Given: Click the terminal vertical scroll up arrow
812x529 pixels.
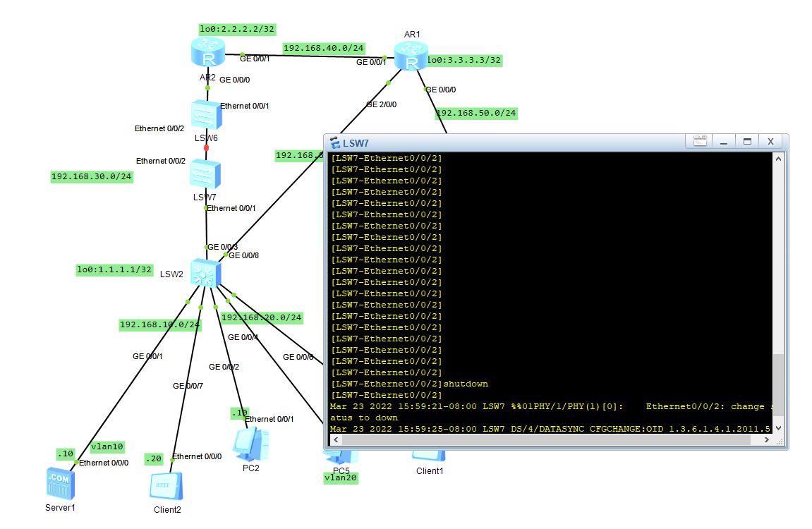Looking at the screenshot, I should (x=778, y=159).
